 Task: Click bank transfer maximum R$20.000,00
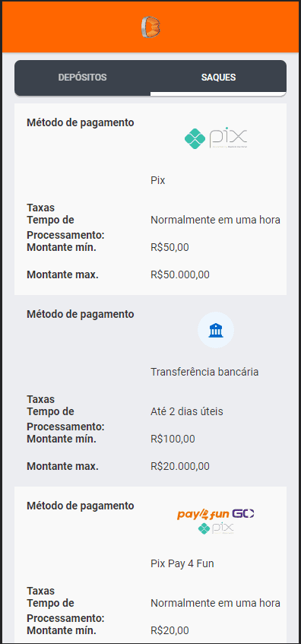[x=180, y=467]
